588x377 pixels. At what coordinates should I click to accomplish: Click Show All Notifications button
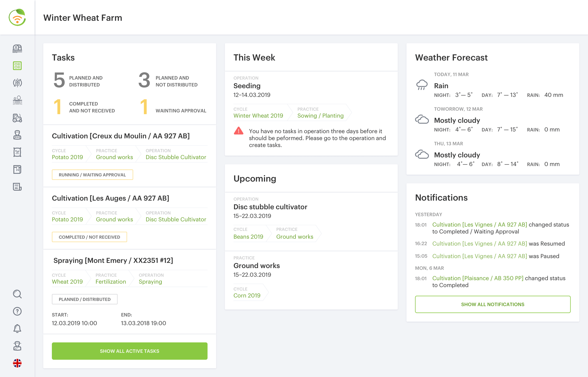pyautogui.click(x=492, y=304)
